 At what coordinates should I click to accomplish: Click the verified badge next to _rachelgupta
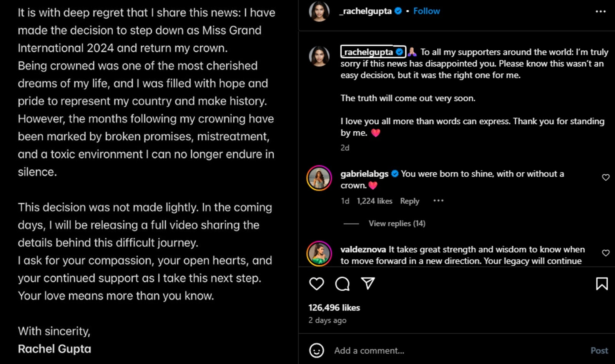pyautogui.click(x=398, y=11)
